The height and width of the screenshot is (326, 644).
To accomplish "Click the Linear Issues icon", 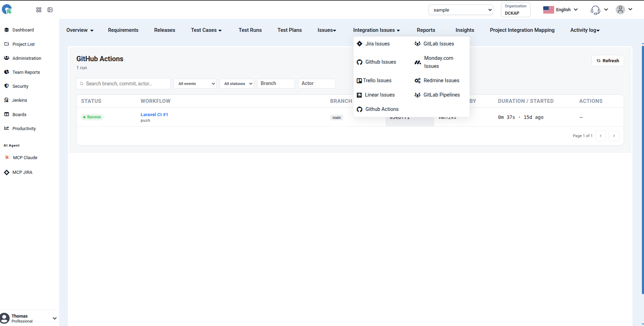I will point(359,95).
